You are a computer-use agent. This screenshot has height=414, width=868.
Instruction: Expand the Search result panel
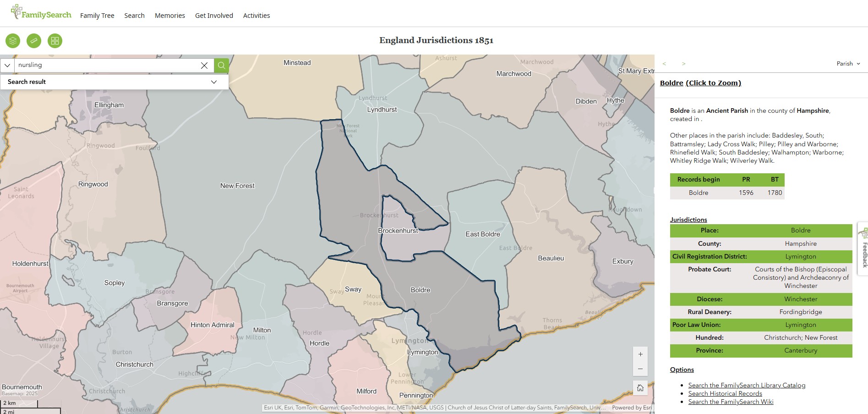(213, 82)
